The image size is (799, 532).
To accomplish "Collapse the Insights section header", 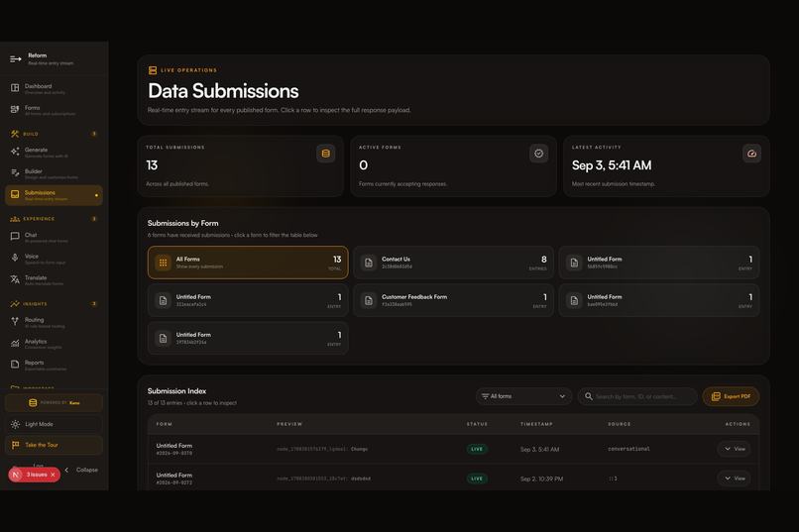I will (x=54, y=304).
